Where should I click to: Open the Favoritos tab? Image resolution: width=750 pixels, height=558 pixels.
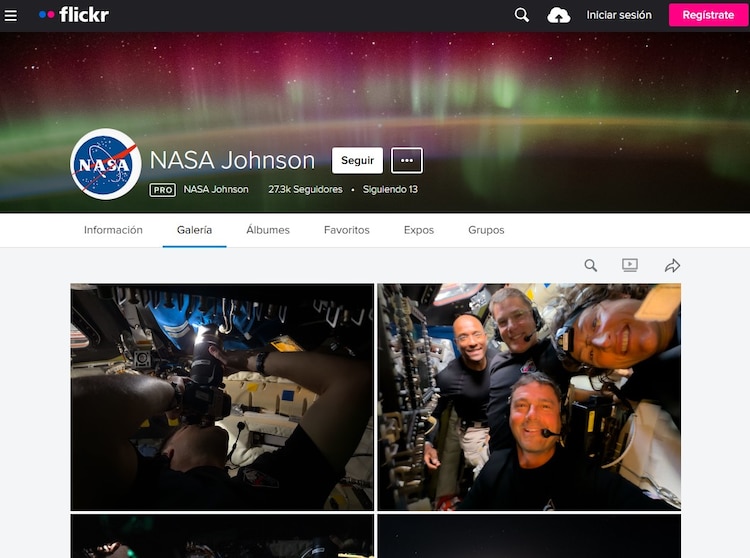click(347, 230)
